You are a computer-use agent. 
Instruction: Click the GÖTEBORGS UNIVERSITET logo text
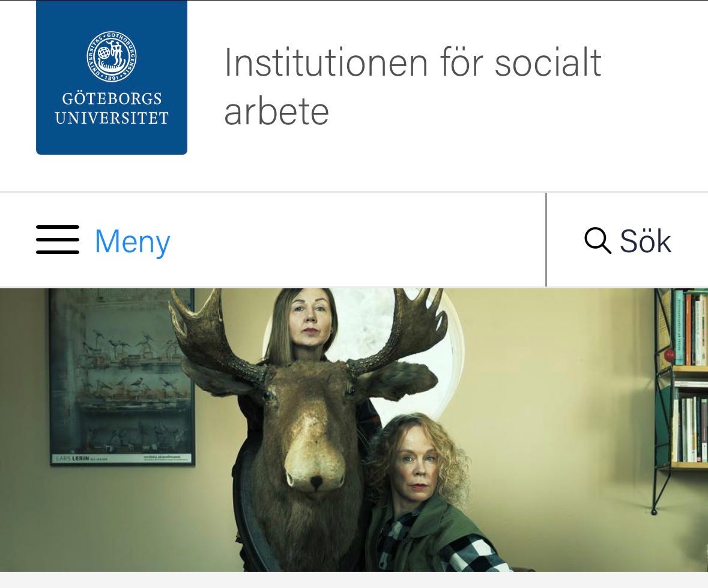pos(112,108)
